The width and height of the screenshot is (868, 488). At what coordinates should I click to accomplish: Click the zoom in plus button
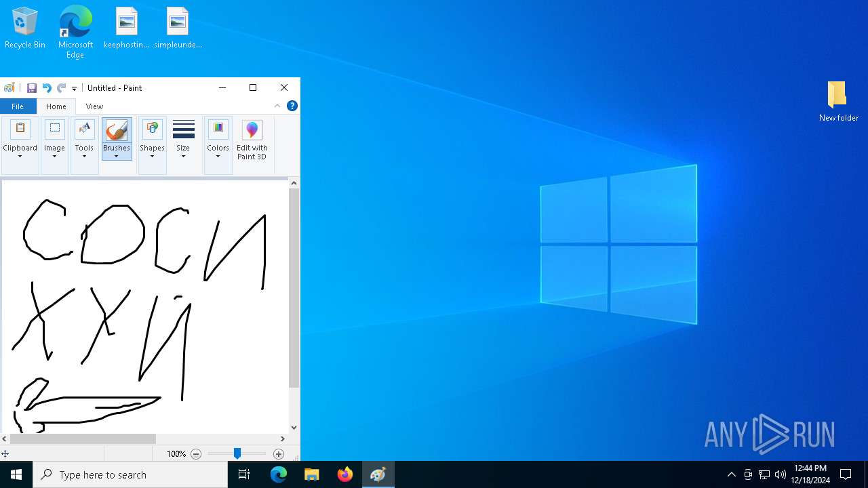click(x=279, y=454)
